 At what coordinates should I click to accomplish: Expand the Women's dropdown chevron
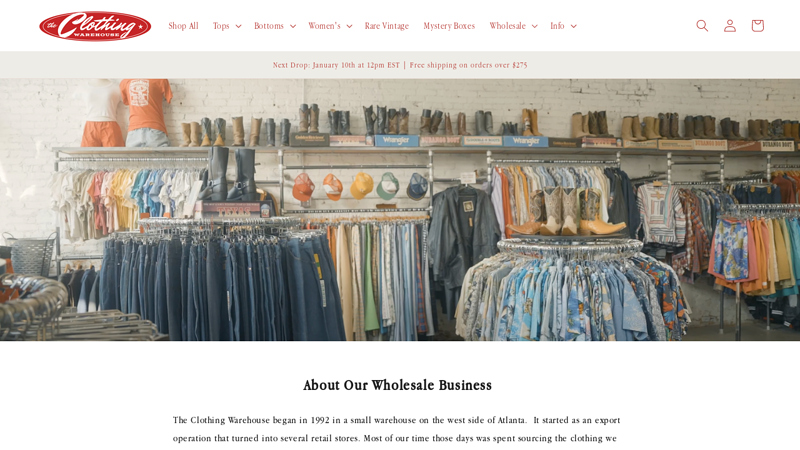pos(349,26)
